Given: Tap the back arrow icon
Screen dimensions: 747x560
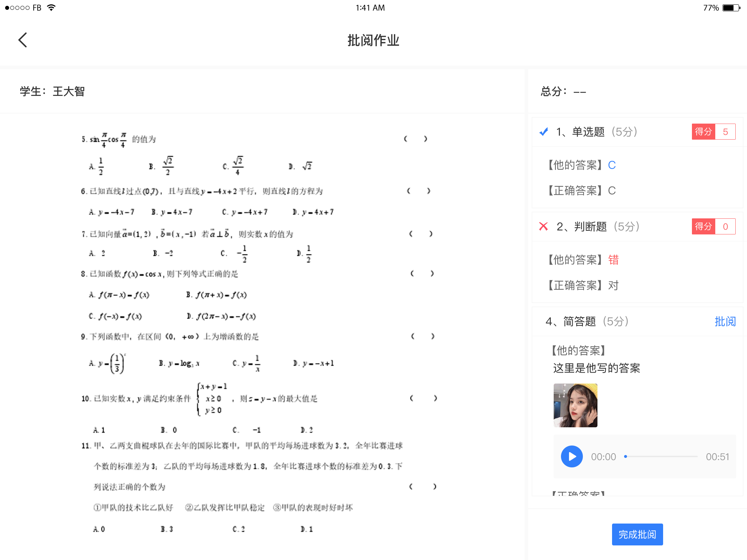Looking at the screenshot, I should click(x=23, y=40).
